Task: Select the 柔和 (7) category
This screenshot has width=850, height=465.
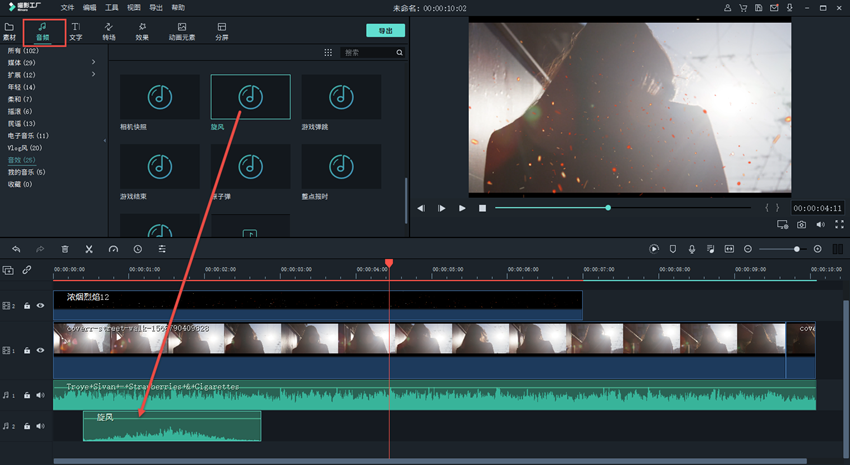Action: (x=20, y=99)
